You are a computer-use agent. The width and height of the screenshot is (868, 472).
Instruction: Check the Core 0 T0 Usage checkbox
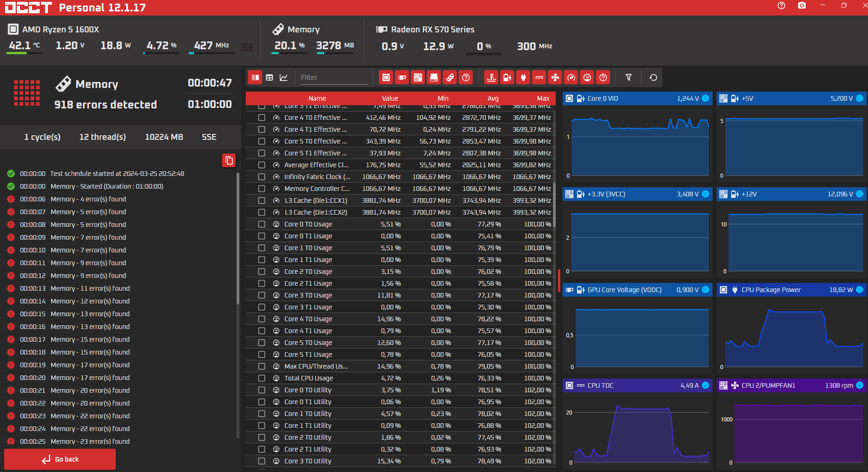[x=262, y=224]
